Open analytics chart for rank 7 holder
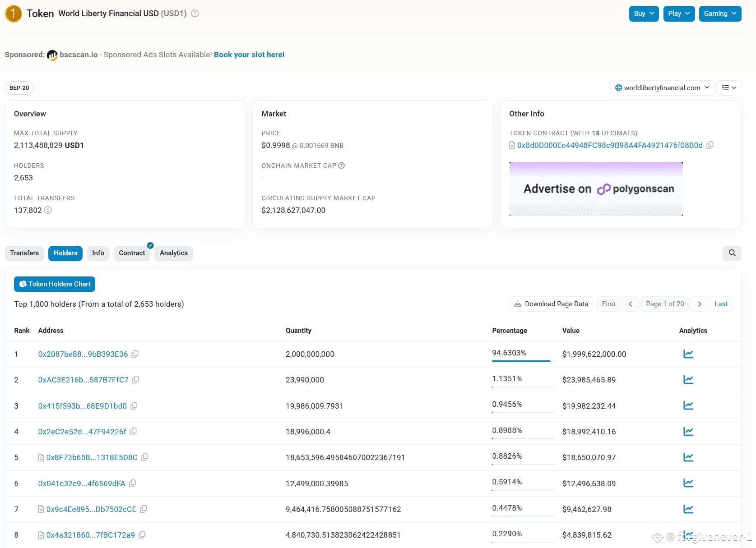 (688, 509)
